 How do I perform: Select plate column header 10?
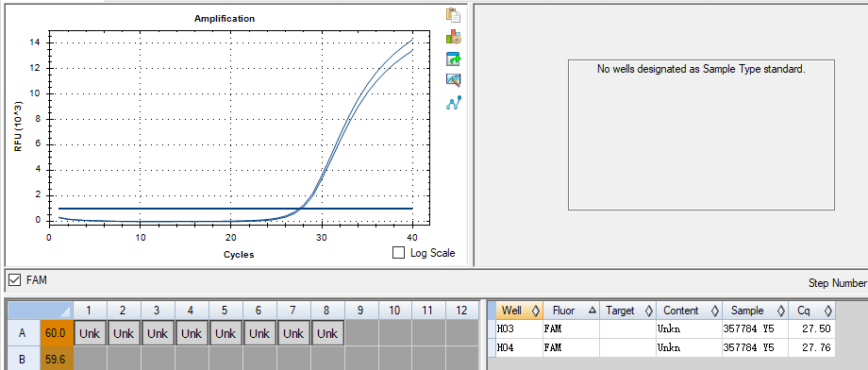pyautogui.click(x=394, y=311)
